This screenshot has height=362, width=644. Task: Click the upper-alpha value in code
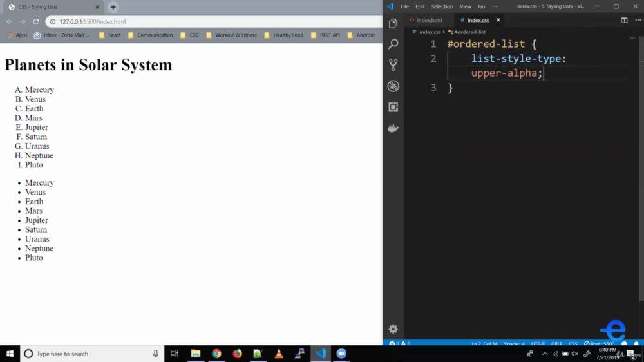504,73
